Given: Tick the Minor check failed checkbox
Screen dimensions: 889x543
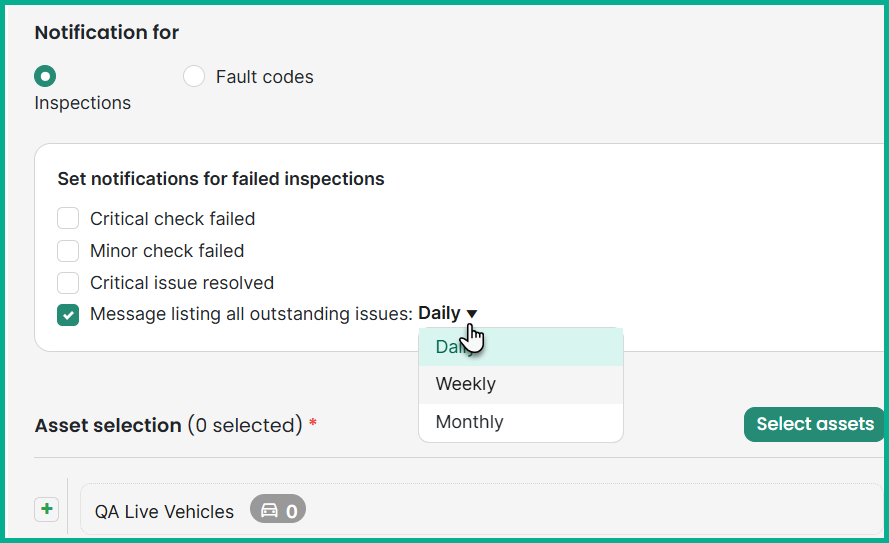Looking at the screenshot, I should point(68,251).
